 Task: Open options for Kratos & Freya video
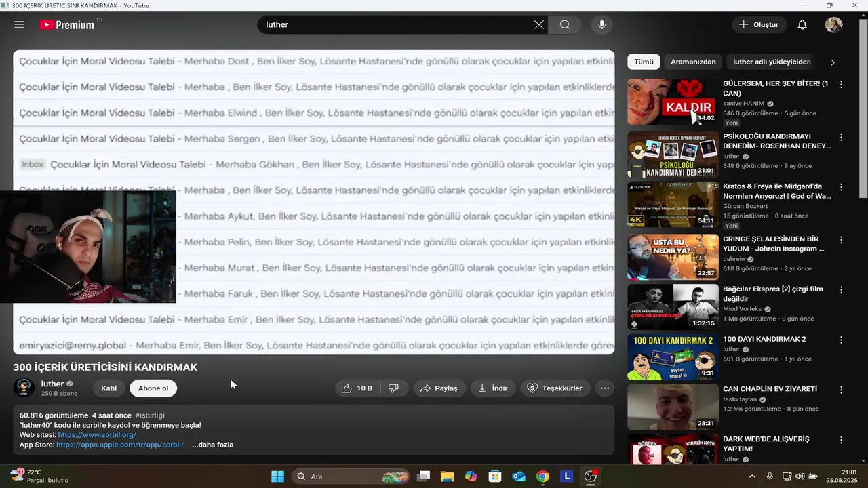pos(842,187)
